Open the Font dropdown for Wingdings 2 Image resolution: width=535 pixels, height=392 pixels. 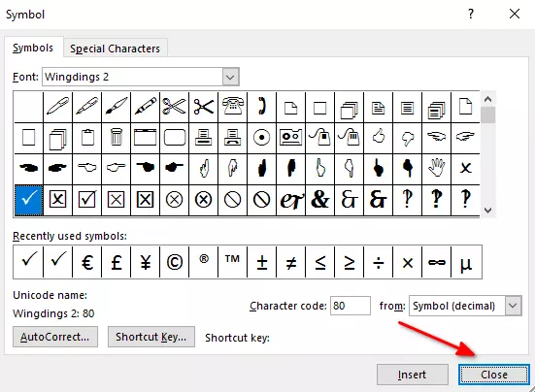(230, 77)
